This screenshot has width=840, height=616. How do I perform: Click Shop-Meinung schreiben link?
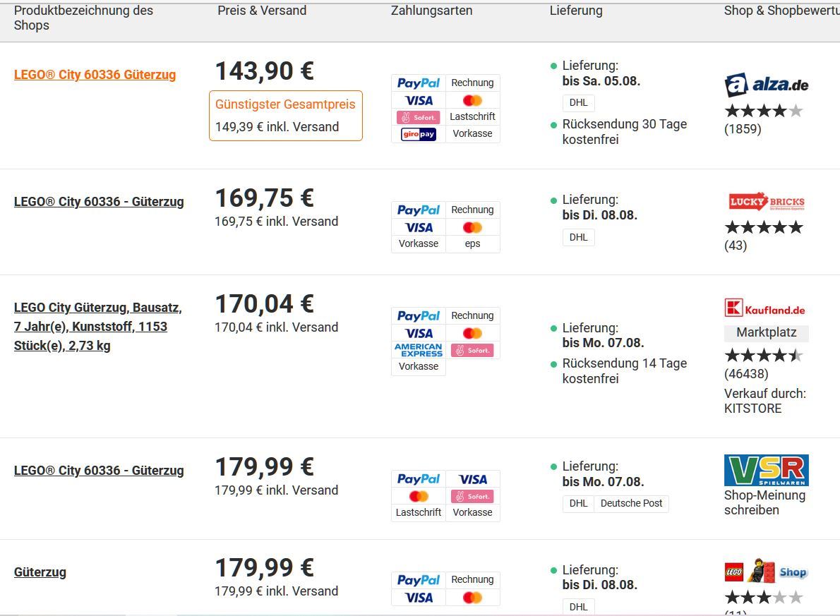tap(764, 502)
